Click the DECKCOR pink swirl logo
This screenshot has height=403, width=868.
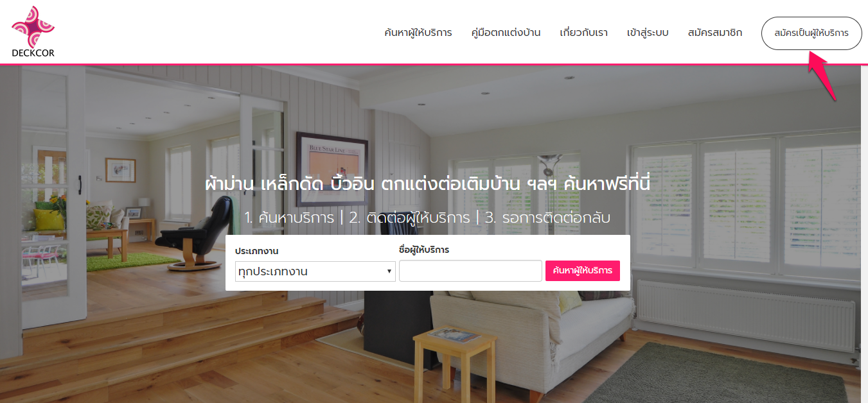[x=33, y=26]
